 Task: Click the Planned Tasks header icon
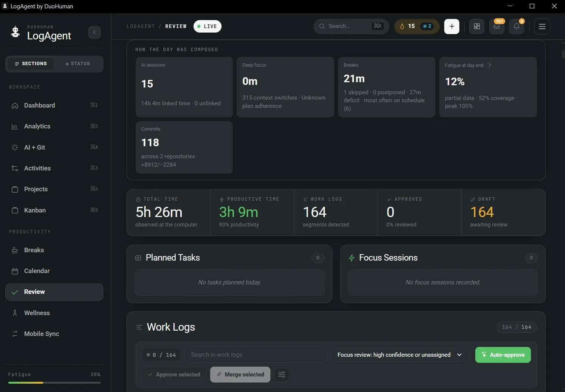pos(138,258)
